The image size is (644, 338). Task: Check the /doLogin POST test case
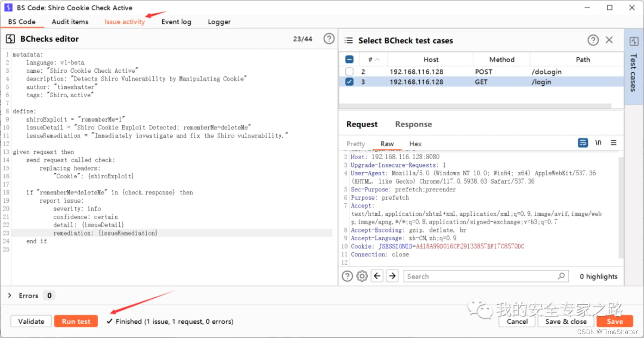(349, 71)
